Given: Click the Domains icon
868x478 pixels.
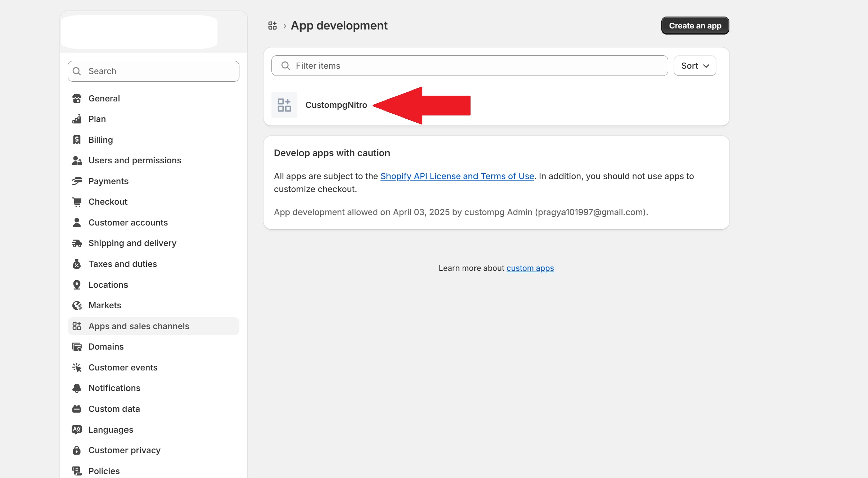Looking at the screenshot, I should pyautogui.click(x=77, y=347).
